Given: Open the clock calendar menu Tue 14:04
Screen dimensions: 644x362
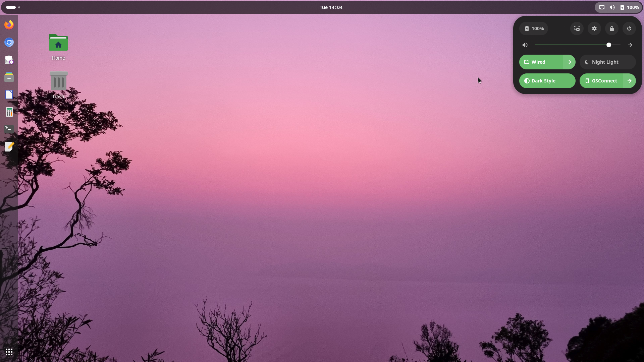Looking at the screenshot, I should click(x=331, y=7).
